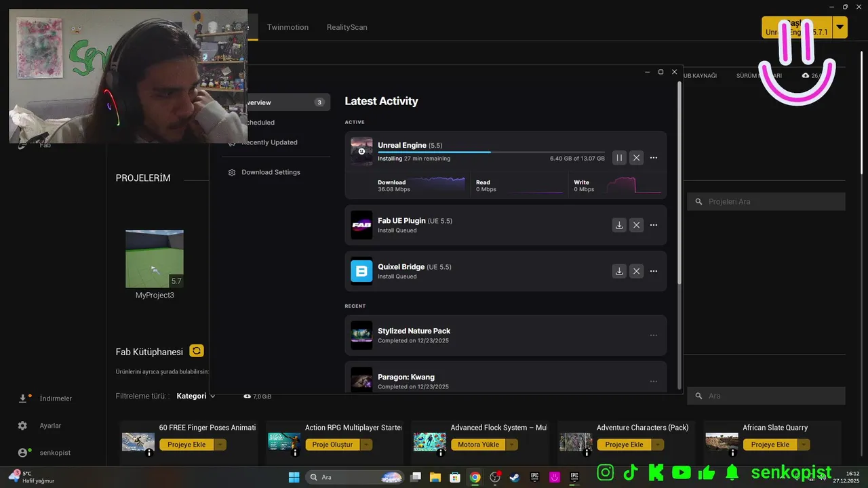Open more options for Stylized Nature Pack

pyautogui.click(x=654, y=335)
